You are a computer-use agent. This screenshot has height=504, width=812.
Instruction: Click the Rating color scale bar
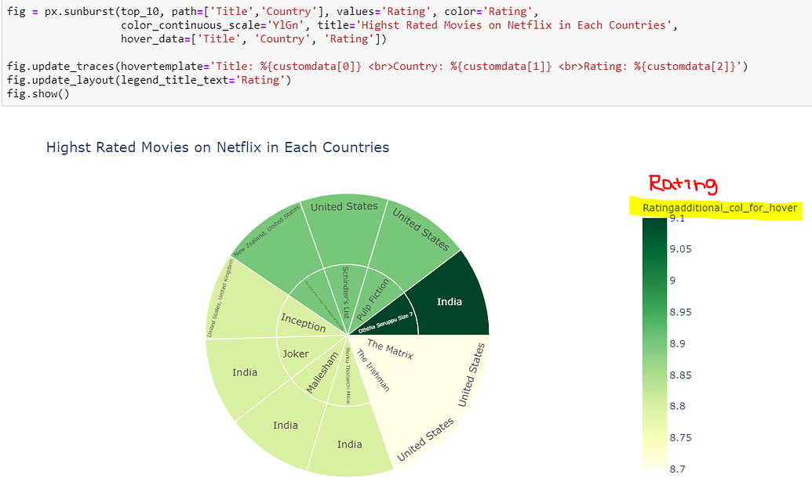[x=654, y=343]
